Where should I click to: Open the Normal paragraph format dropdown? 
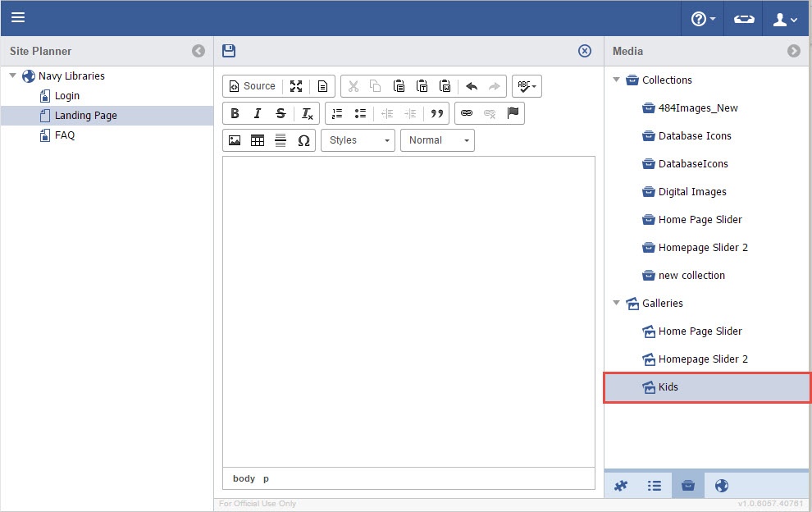[437, 140]
